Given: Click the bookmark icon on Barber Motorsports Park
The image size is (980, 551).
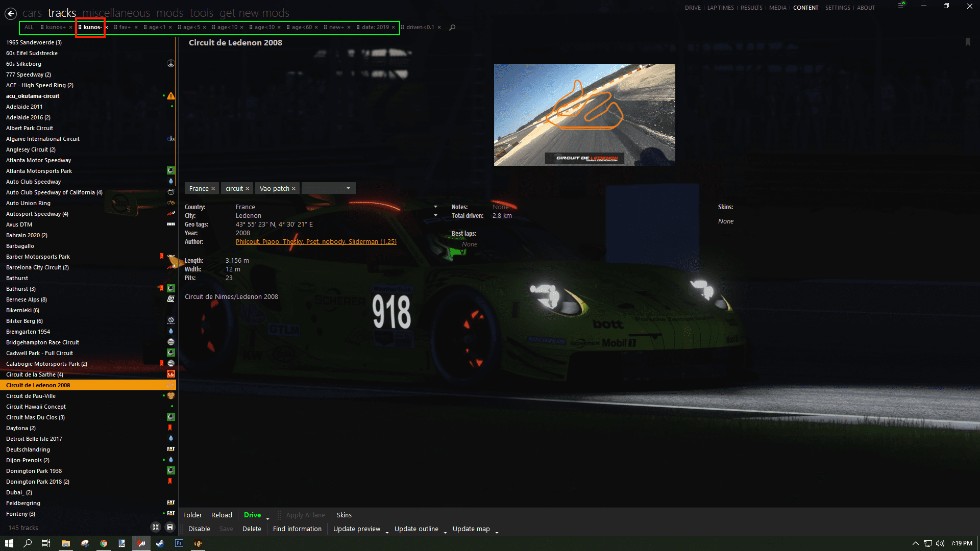Looking at the screenshot, I should 162,256.
